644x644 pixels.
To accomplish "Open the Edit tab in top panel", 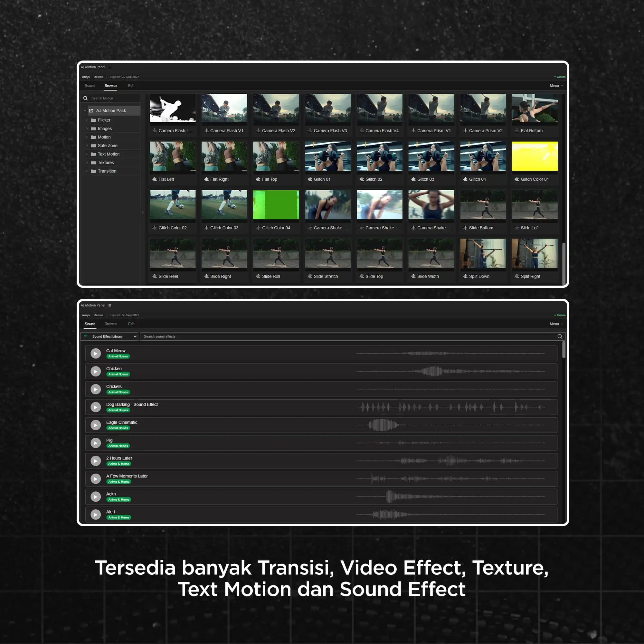I will 131,86.
